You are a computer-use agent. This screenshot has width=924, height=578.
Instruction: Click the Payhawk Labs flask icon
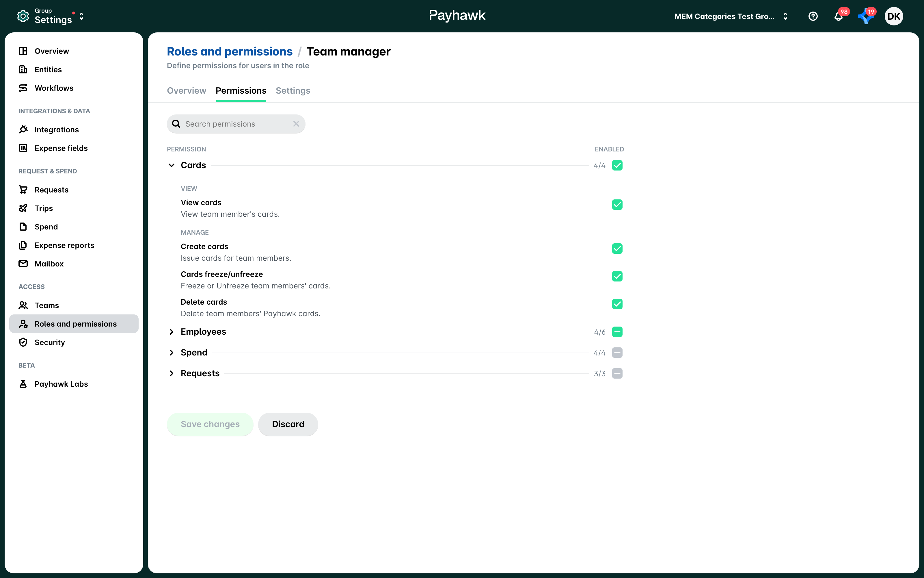pyautogui.click(x=23, y=384)
